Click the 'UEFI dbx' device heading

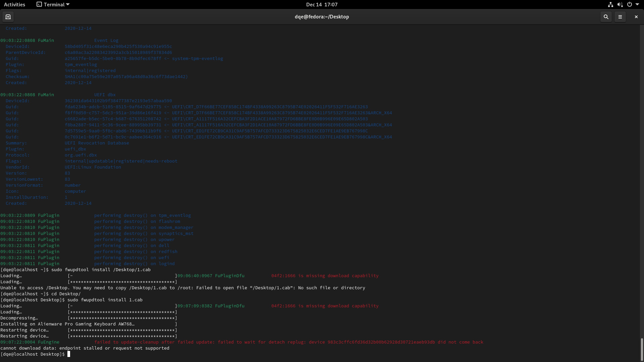click(x=105, y=95)
